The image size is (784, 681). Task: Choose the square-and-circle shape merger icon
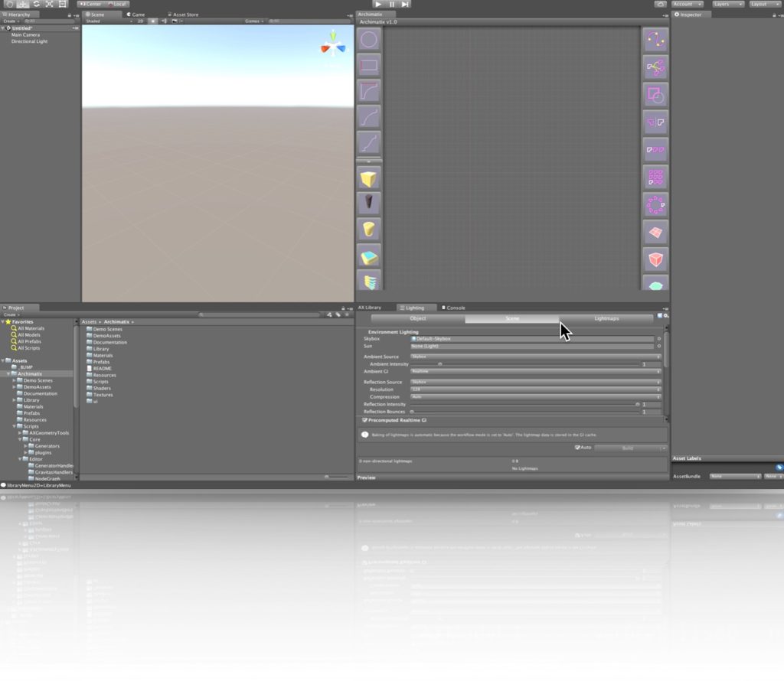click(655, 94)
